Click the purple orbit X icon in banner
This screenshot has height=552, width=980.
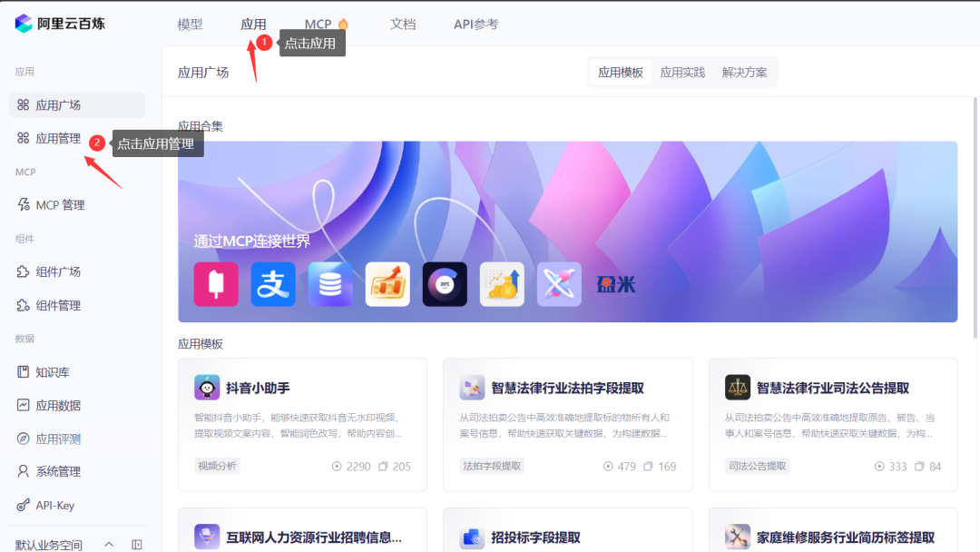point(559,284)
